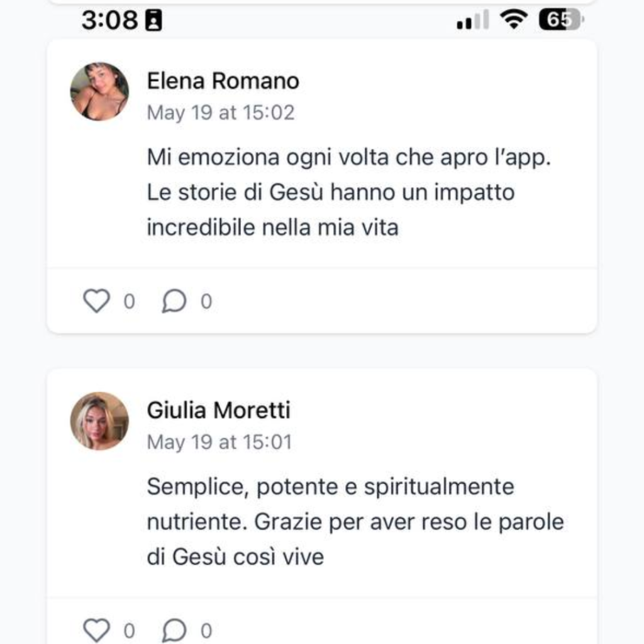Tap the May 19 at 15:01 timestamp
The image size is (644, 644).
pos(219,442)
